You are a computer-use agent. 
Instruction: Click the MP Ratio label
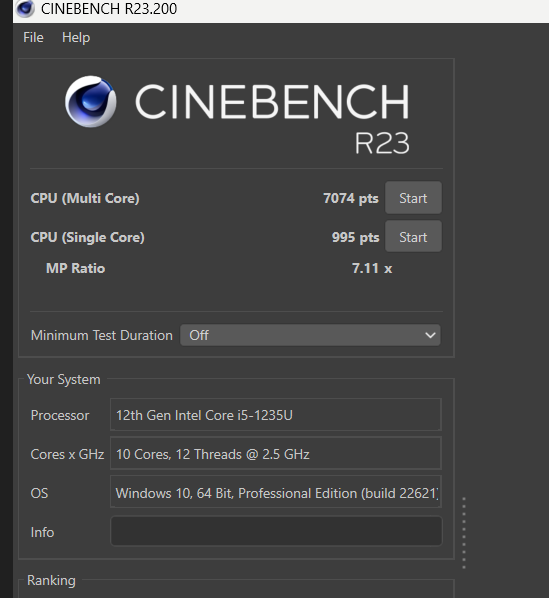[x=75, y=268]
